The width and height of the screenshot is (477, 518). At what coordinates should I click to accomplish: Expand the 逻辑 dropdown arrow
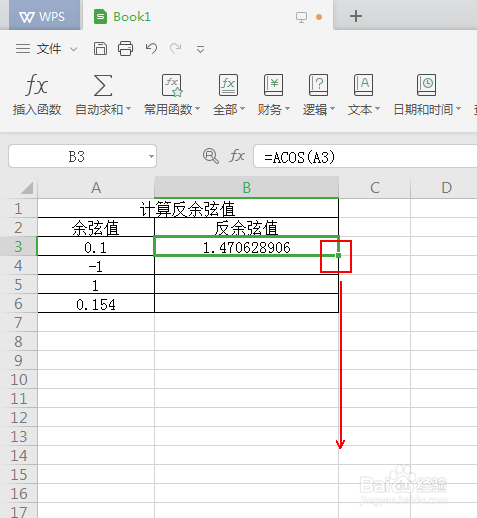[332, 109]
